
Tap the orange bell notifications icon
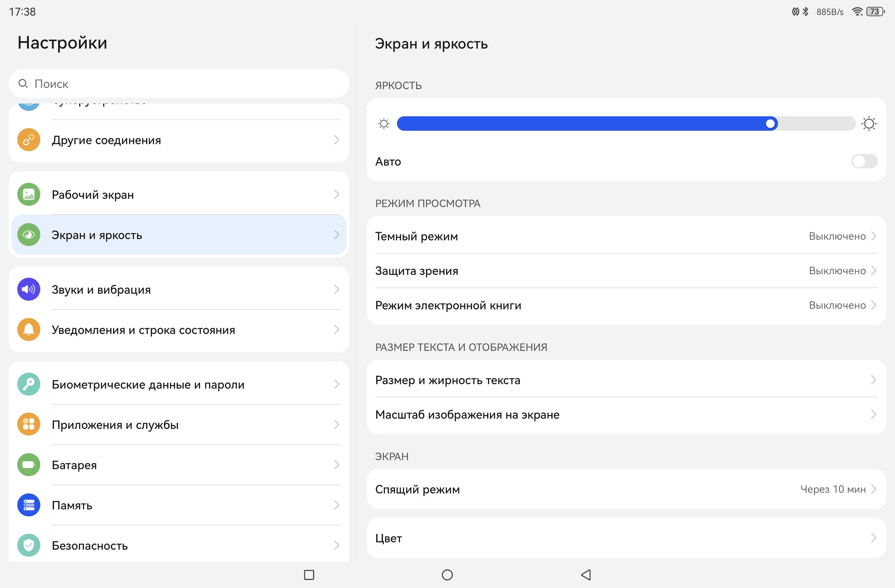[x=28, y=329]
